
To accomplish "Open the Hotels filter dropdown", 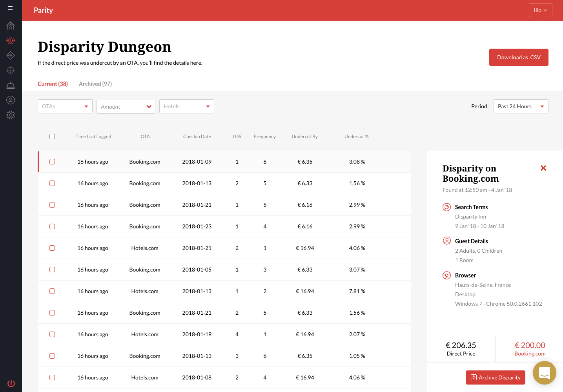I will (x=187, y=106).
